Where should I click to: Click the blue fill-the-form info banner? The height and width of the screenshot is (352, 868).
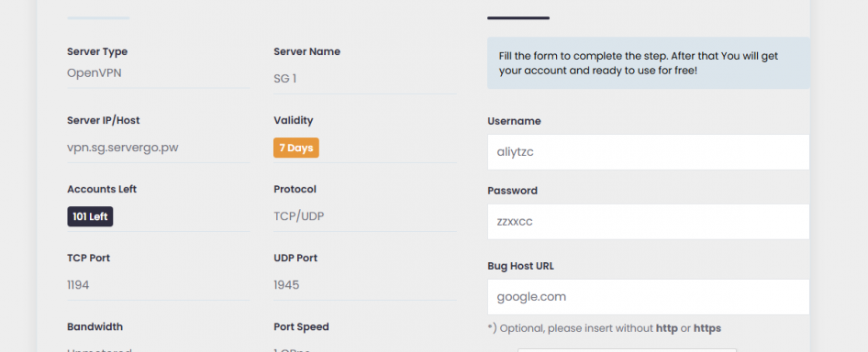(648, 63)
